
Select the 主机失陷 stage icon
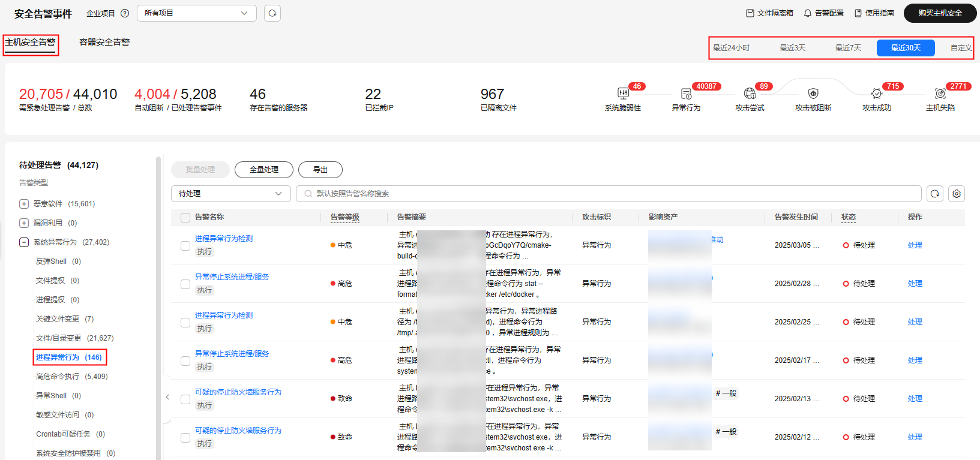[940, 93]
